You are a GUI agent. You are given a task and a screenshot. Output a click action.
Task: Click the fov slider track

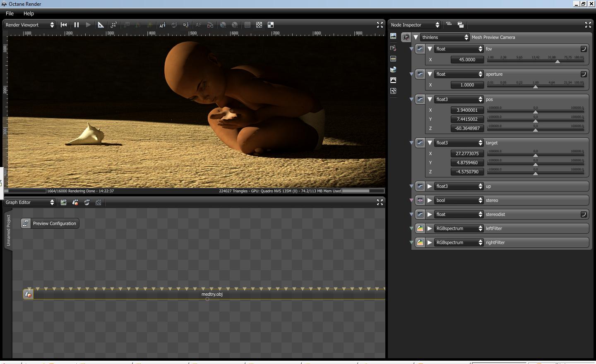click(x=535, y=62)
